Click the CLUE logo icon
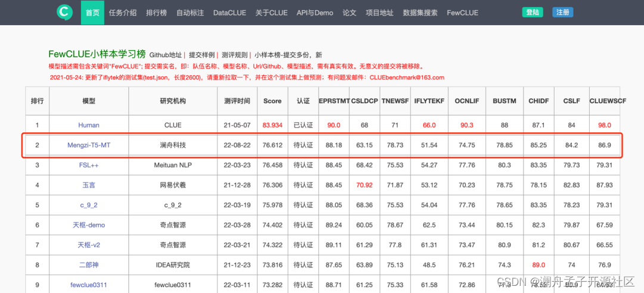 pyautogui.click(x=65, y=13)
